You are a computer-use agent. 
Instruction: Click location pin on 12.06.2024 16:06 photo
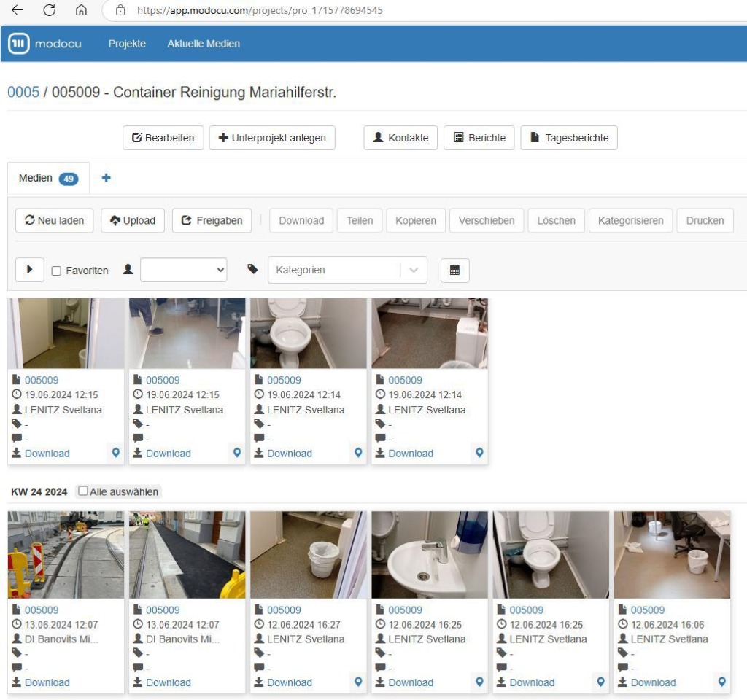click(721, 682)
